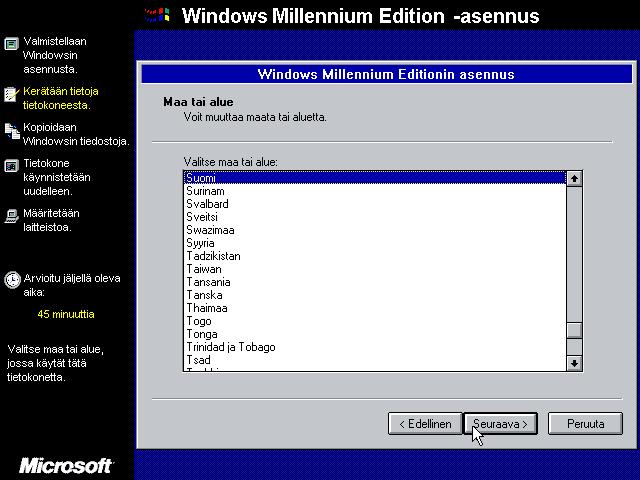Click the Windows flag logo in header
640x480 pixels.
coord(157,15)
